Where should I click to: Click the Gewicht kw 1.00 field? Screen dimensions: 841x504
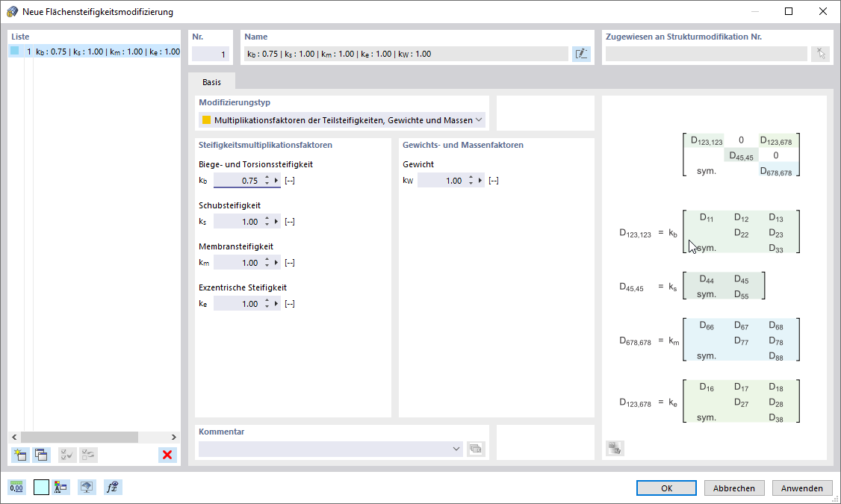point(442,181)
